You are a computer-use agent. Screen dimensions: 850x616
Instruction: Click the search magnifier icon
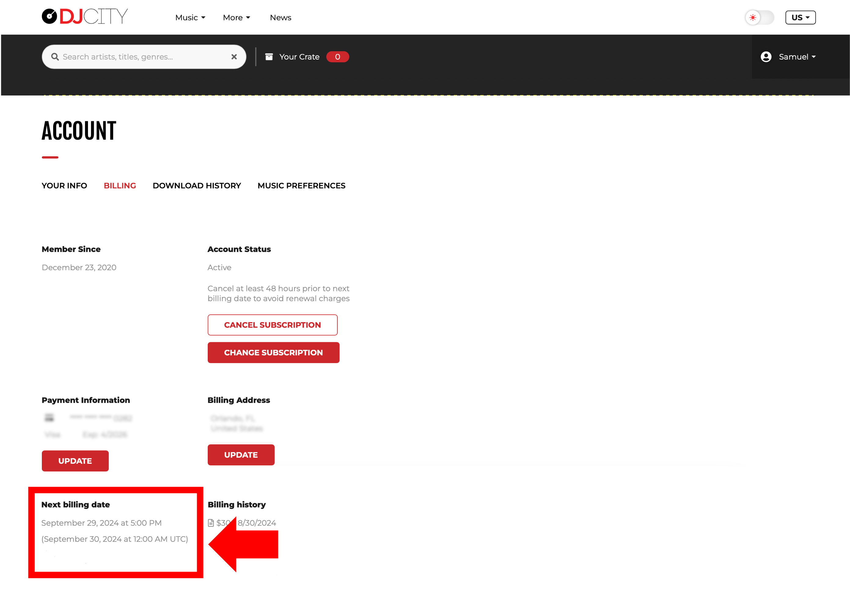(x=55, y=57)
